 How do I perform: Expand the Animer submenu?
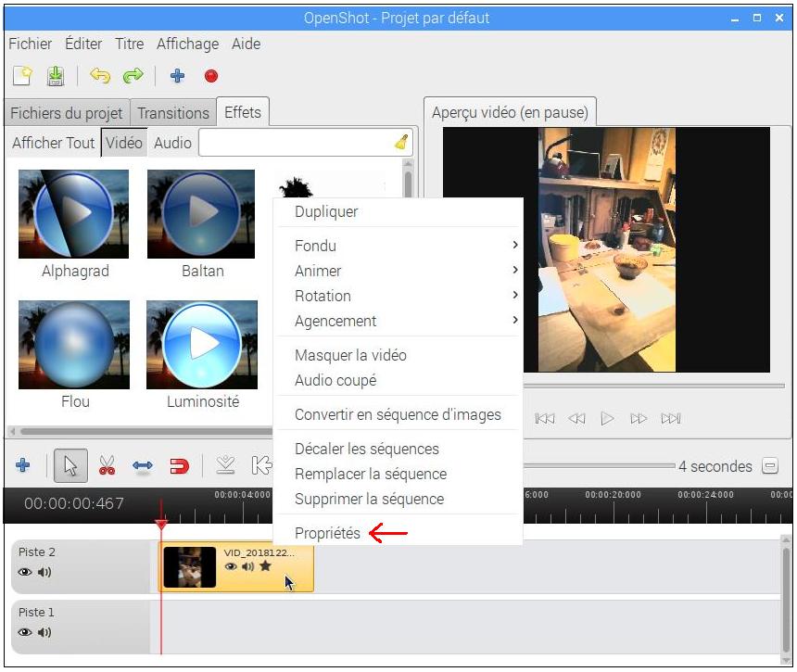(399, 271)
